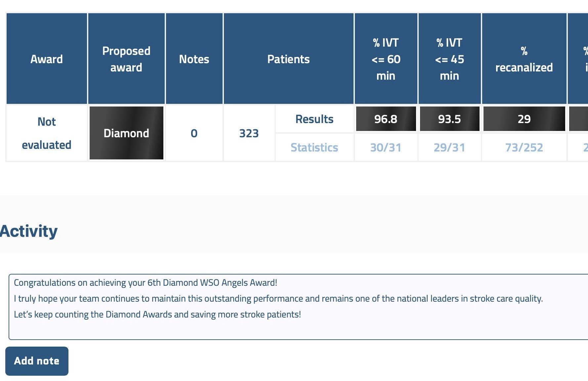Click the Results row label

pos(314,119)
